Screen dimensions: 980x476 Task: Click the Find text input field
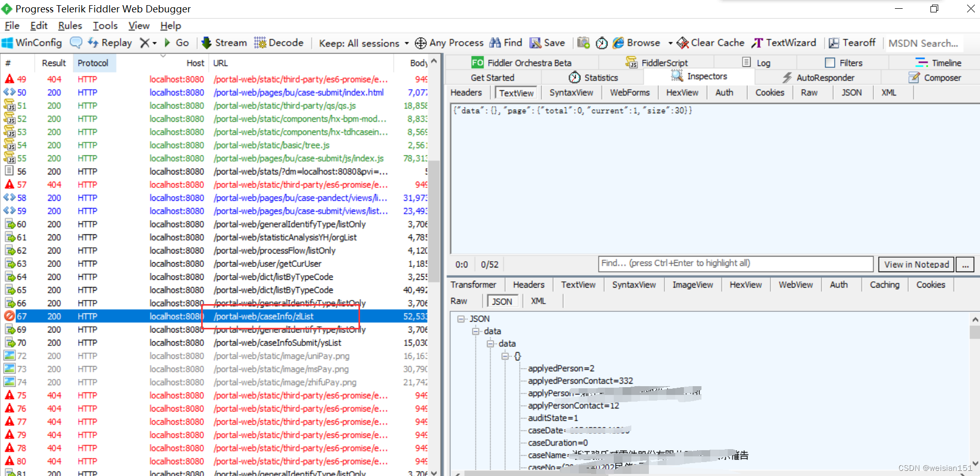click(736, 263)
